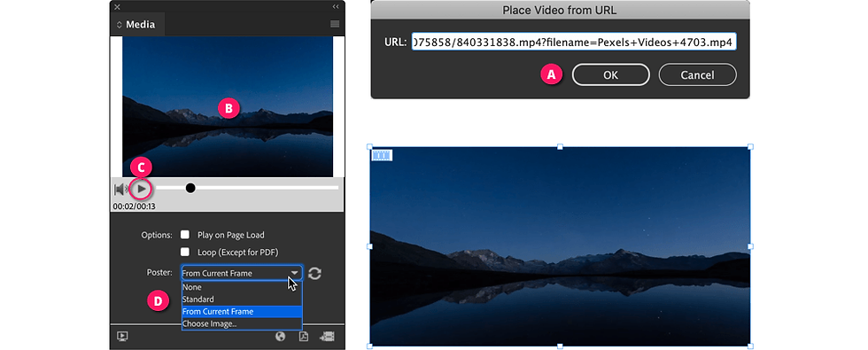
Task: Cycle panel view with the arrows beside Media
Action: (x=119, y=25)
